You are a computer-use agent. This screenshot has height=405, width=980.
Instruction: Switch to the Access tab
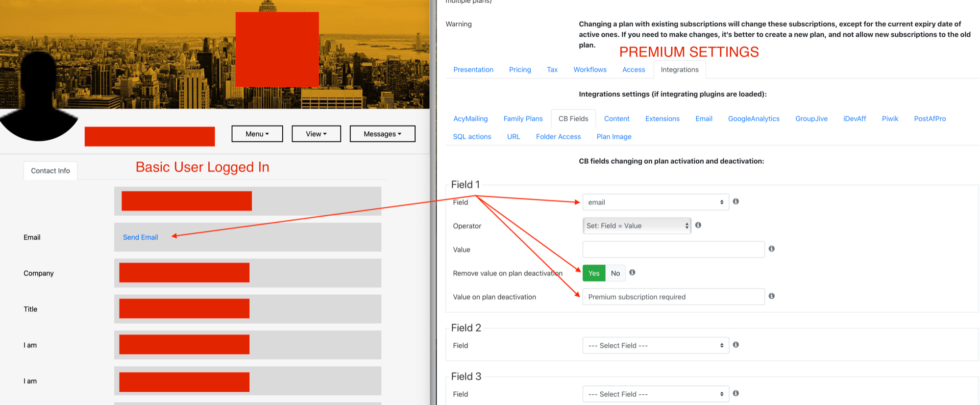634,70
